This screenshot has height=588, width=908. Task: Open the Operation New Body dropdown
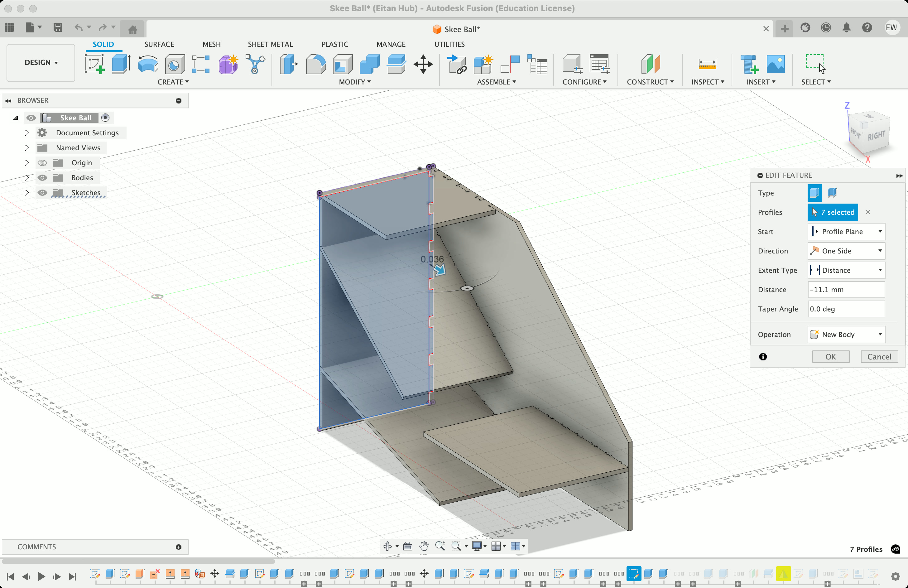coord(846,335)
